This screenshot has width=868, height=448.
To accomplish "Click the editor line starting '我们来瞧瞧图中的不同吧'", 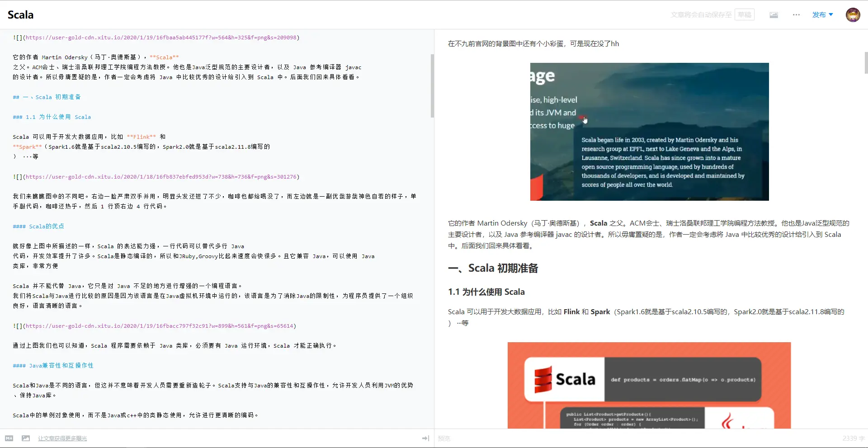I will (x=214, y=202).
